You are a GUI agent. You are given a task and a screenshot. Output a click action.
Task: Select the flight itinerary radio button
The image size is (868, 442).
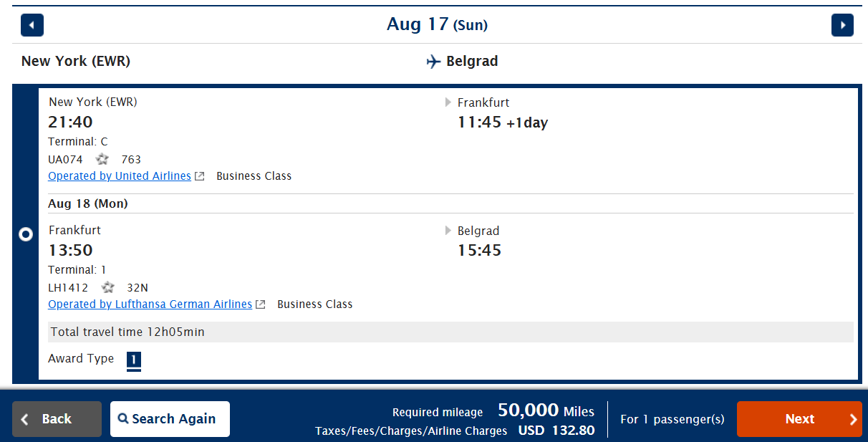26,234
